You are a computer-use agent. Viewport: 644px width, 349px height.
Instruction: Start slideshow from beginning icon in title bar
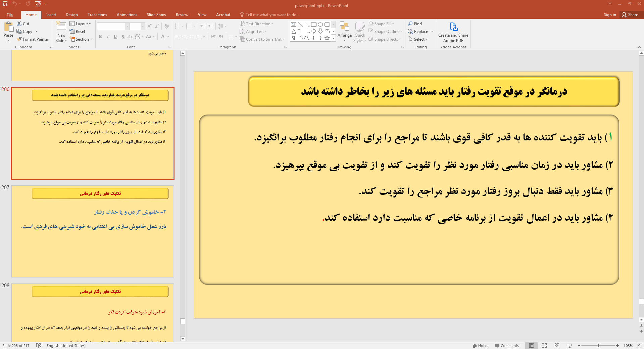point(38,4)
